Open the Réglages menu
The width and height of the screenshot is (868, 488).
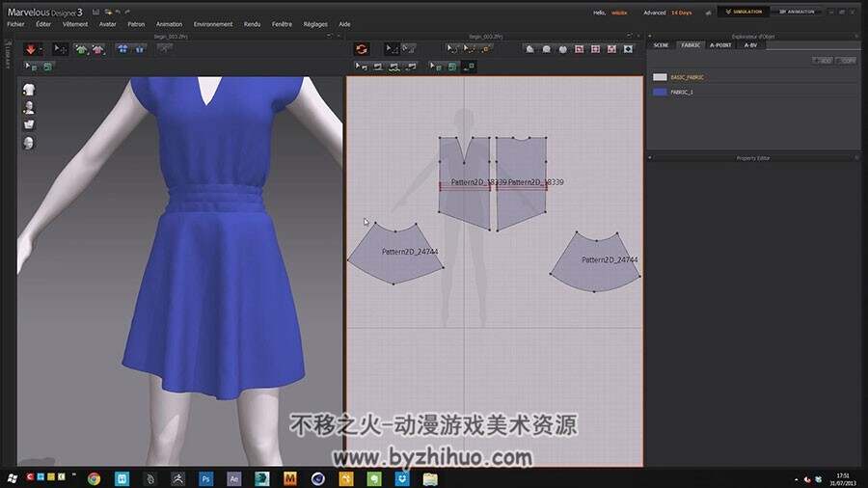coord(315,24)
